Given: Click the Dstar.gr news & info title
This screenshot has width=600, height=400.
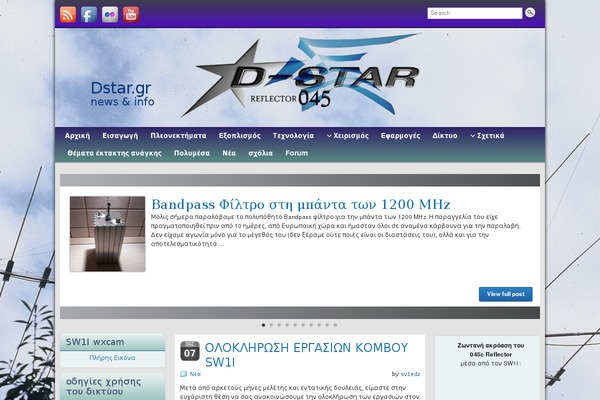Looking at the screenshot, I should 122,94.
